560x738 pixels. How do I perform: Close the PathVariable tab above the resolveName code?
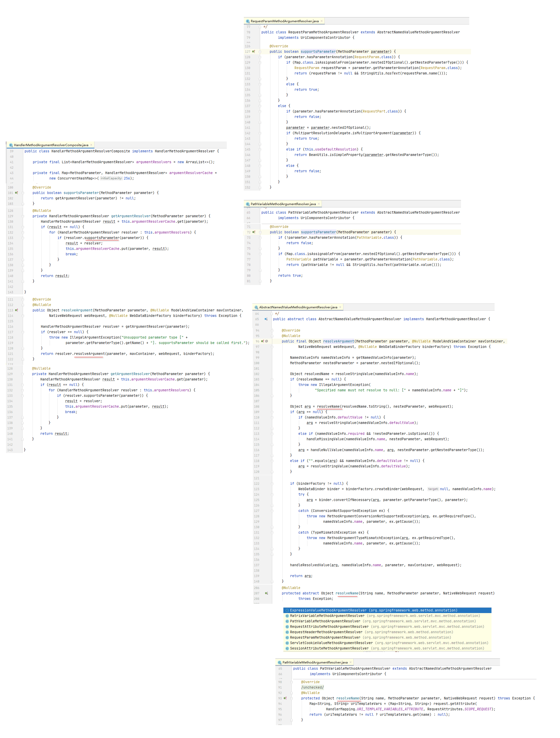351,662
